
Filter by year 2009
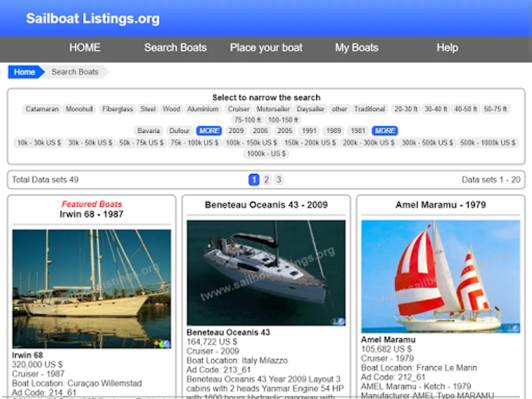coord(236,131)
